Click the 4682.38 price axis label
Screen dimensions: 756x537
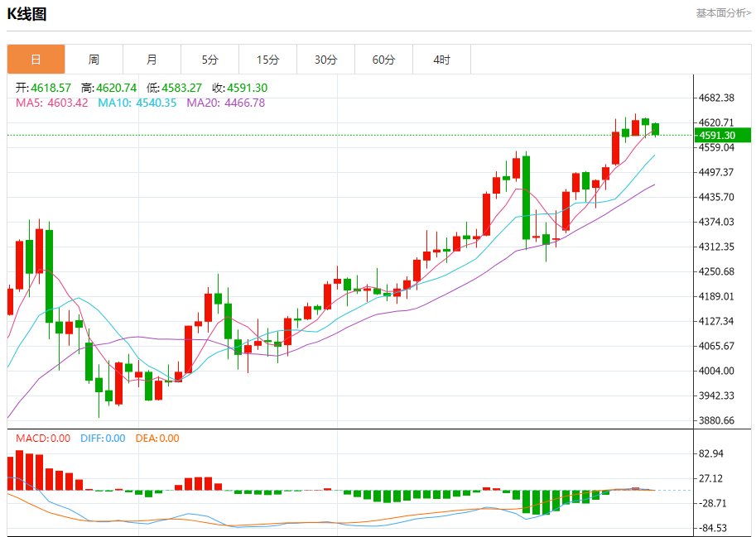(x=717, y=98)
